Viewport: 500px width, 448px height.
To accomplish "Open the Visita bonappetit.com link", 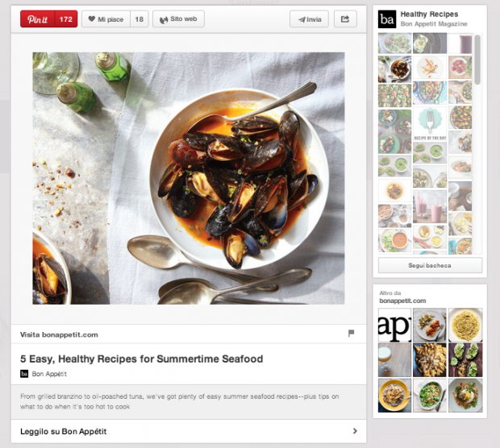I will tap(59, 334).
